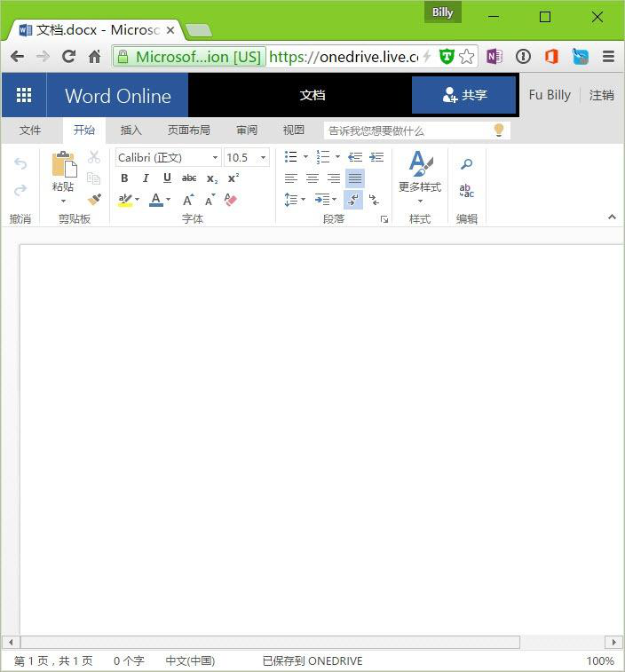Click the 共享 share button

pyautogui.click(x=463, y=95)
